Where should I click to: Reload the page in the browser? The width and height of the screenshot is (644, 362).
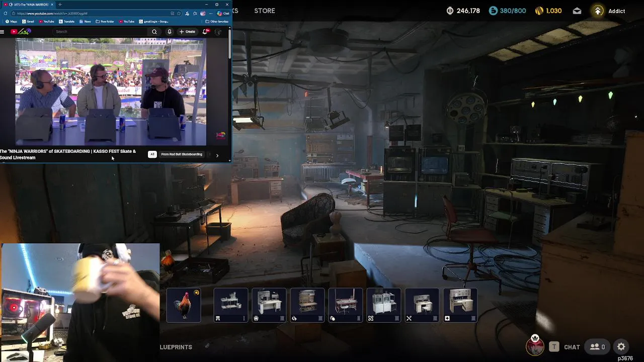click(5, 14)
